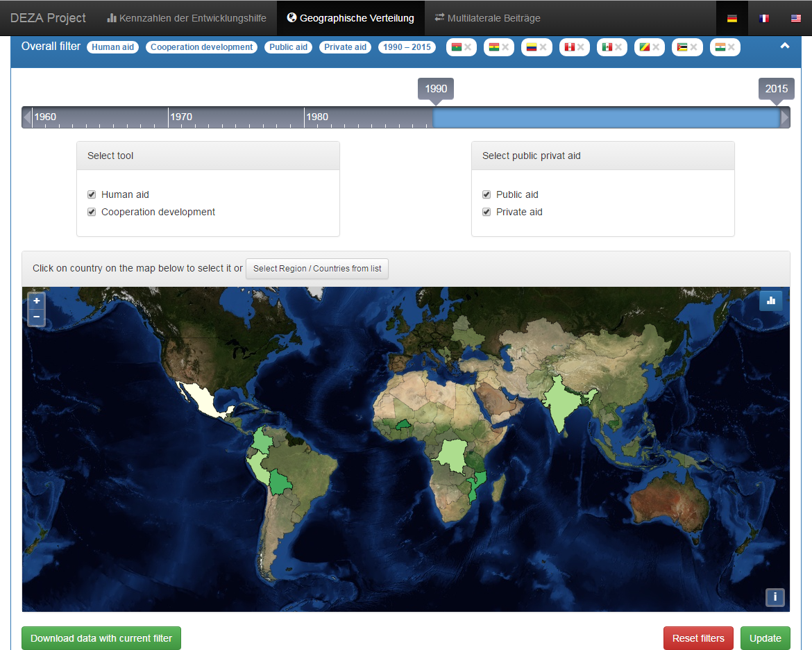
Task: Go to Multilaterale Beiträge tab
Action: tap(487, 18)
